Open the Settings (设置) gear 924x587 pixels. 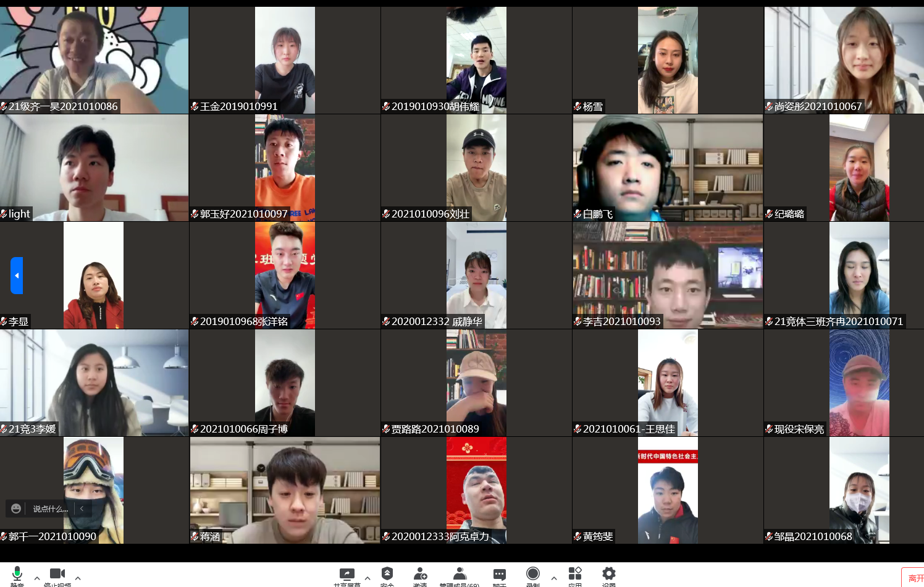pos(609,575)
